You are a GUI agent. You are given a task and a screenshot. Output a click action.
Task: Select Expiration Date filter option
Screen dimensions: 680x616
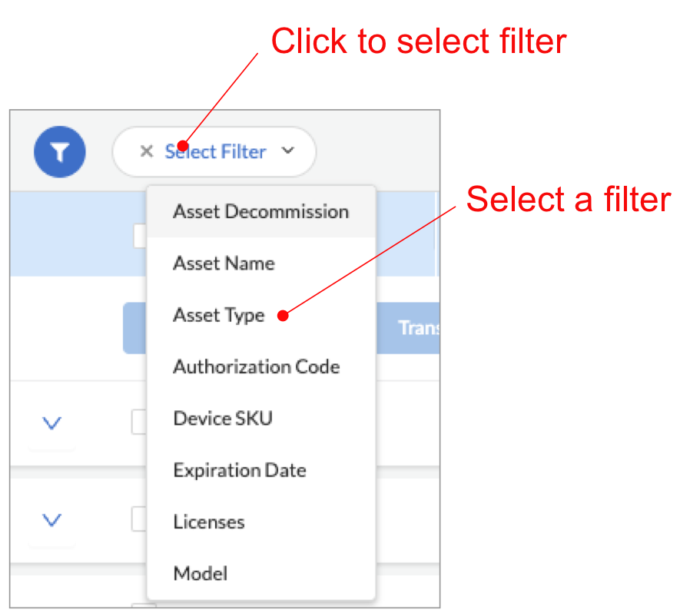click(x=240, y=470)
